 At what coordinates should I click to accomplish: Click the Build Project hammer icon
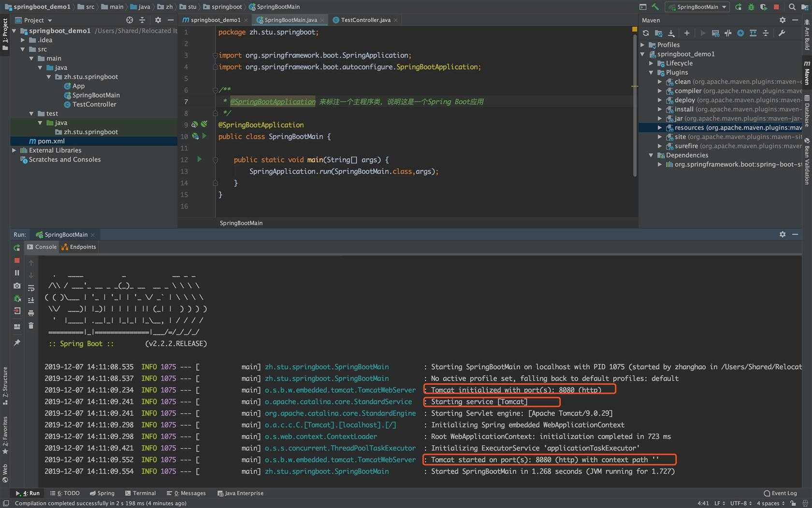pos(655,7)
